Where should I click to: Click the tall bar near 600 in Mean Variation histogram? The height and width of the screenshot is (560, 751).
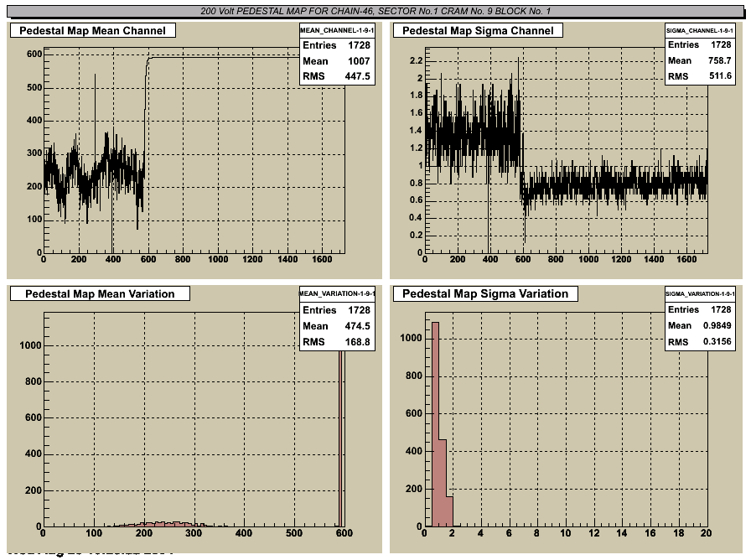point(341,438)
